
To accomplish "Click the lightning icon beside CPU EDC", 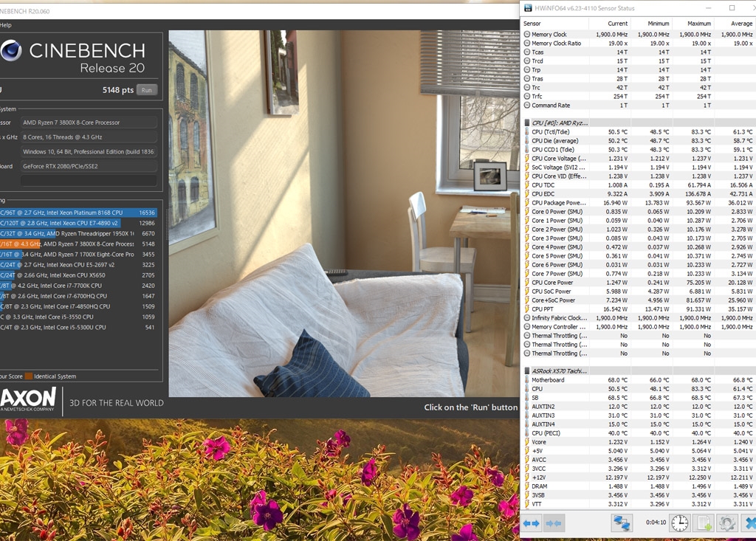I will [x=527, y=194].
